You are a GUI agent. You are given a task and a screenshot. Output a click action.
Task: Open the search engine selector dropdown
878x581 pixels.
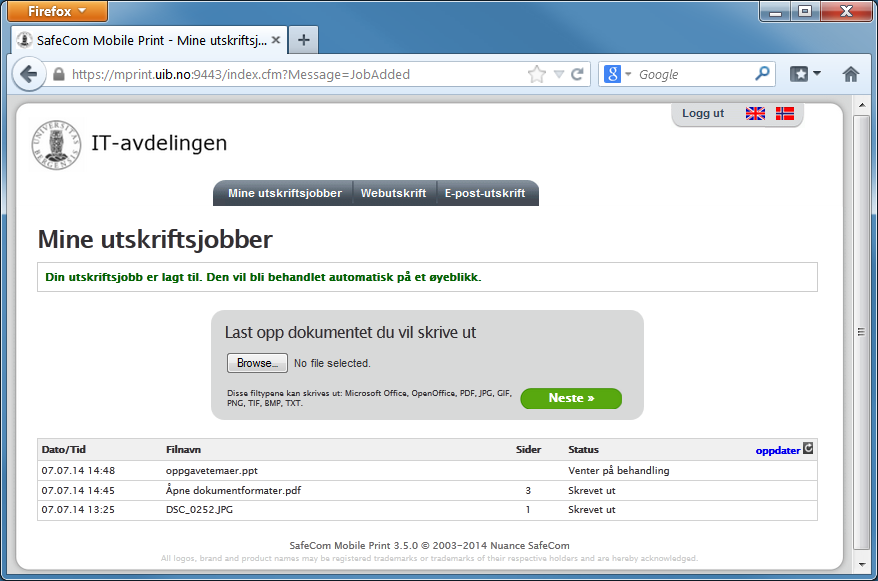[x=618, y=75]
